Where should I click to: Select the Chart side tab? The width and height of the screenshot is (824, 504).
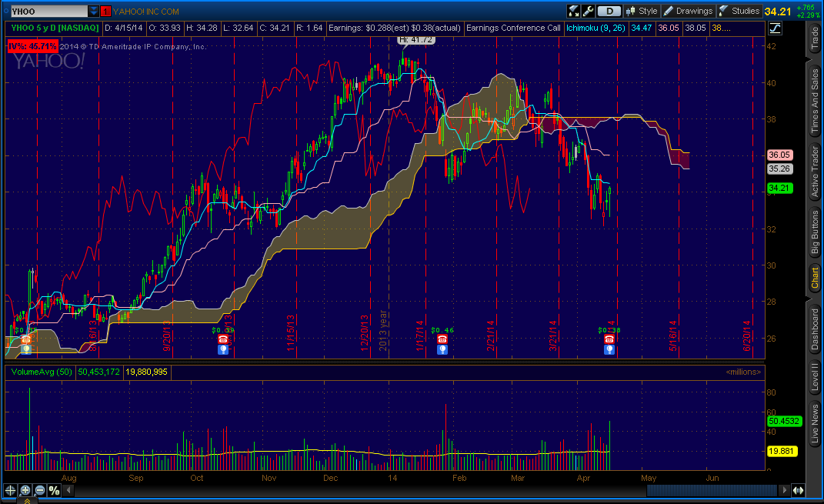coord(815,278)
